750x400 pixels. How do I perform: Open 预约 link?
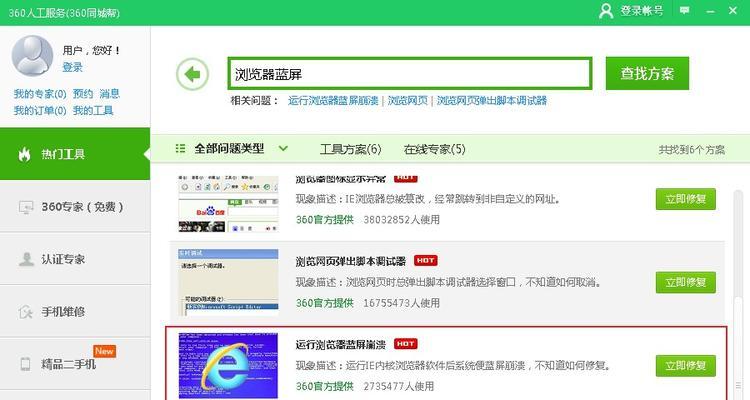83,94
